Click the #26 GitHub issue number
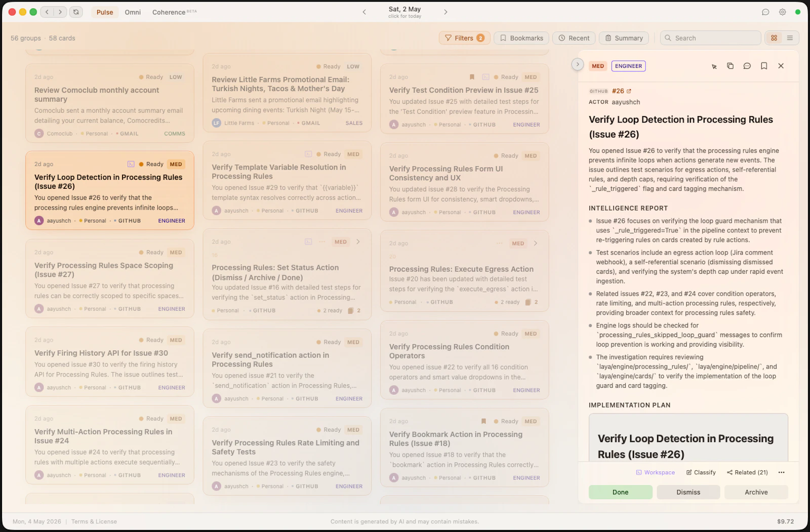The height and width of the screenshot is (532, 810). tap(618, 91)
